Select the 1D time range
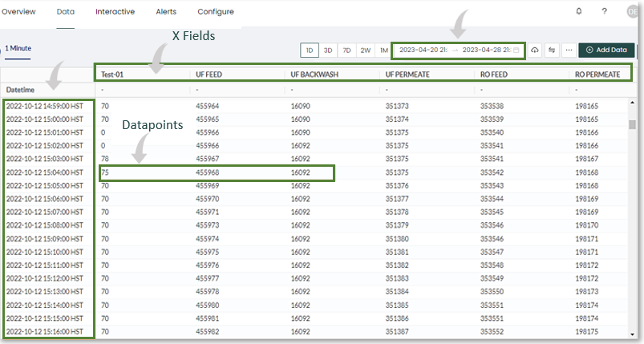 coord(309,50)
